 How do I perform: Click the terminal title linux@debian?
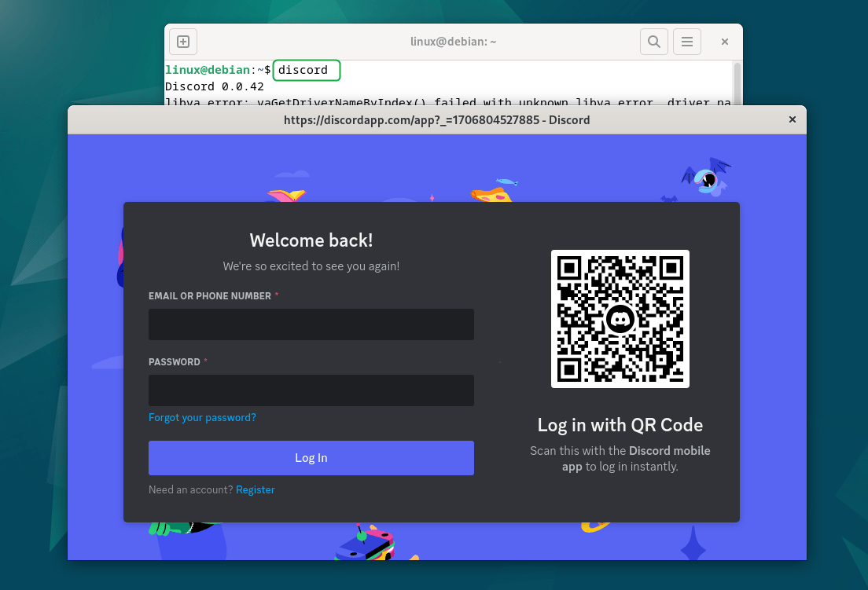[x=453, y=42]
